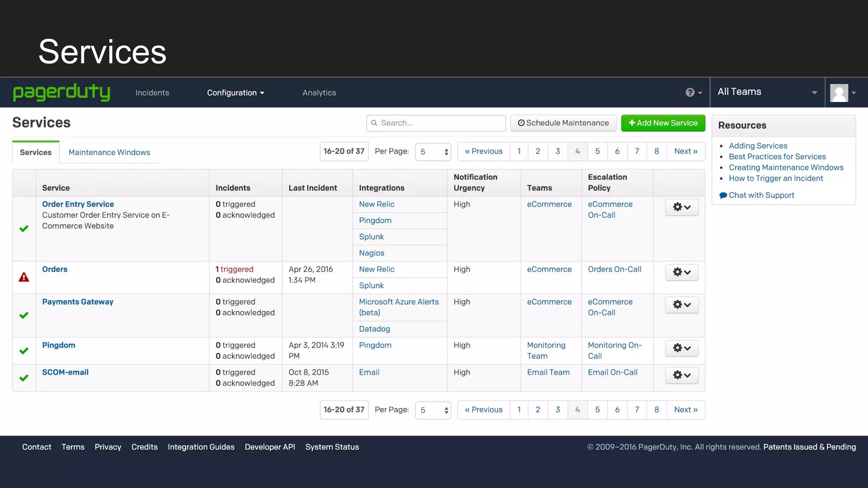
Task: Switch to the Maintenance Windows tab
Action: click(x=109, y=152)
